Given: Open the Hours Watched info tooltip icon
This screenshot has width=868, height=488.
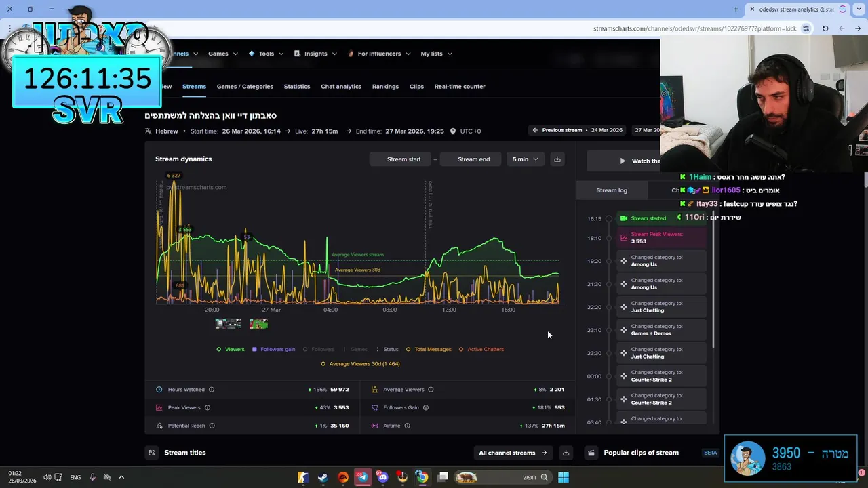Looking at the screenshot, I should pyautogui.click(x=212, y=390).
